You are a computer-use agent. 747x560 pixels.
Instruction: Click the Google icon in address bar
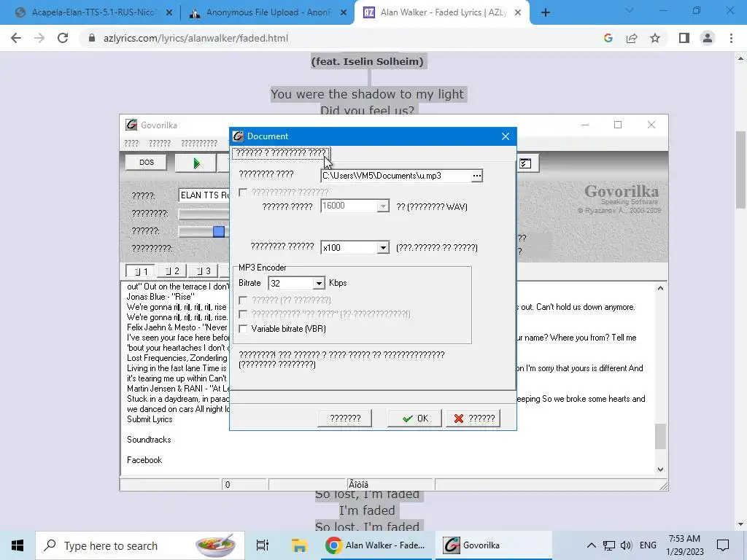tap(608, 38)
